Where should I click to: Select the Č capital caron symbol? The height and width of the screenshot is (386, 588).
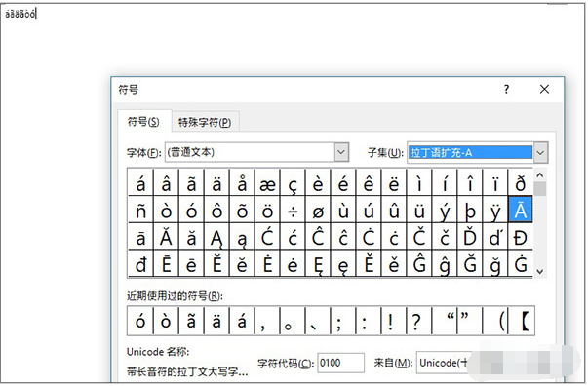(x=419, y=237)
